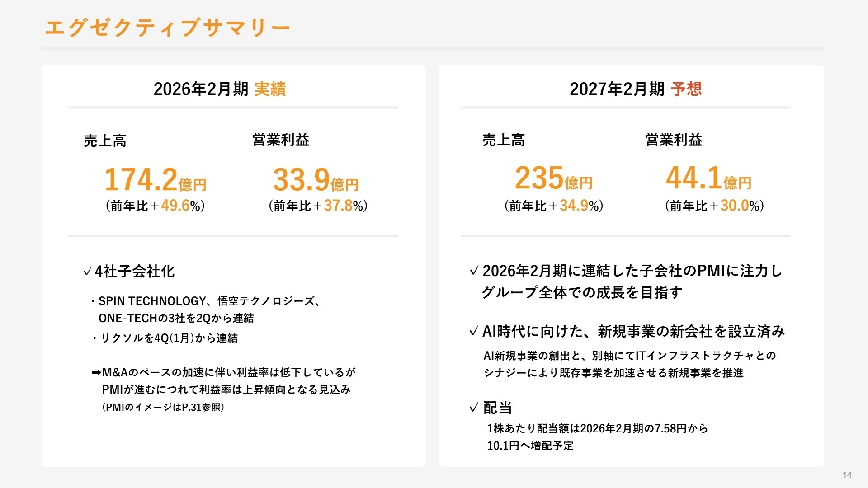The height and width of the screenshot is (488, 868).
Task: Click the PMIのイメージはP.31参照 note
Action: tap(163, 407)
